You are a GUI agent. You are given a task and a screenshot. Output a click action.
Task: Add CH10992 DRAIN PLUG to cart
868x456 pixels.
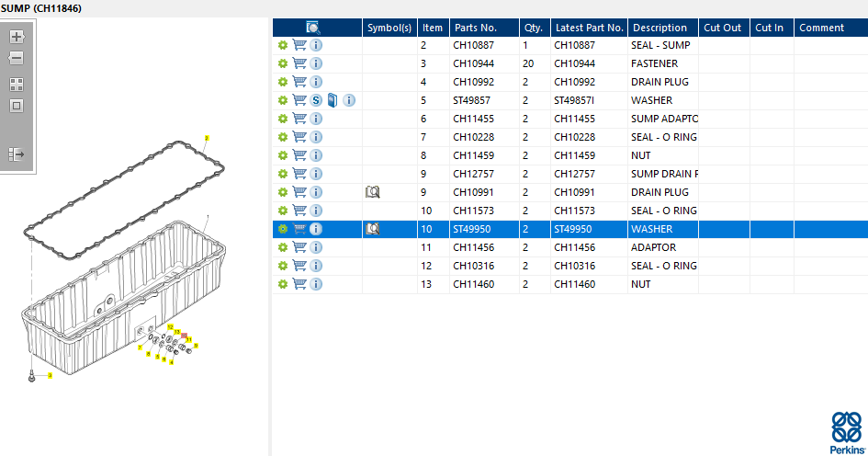[x=299, y=82]
